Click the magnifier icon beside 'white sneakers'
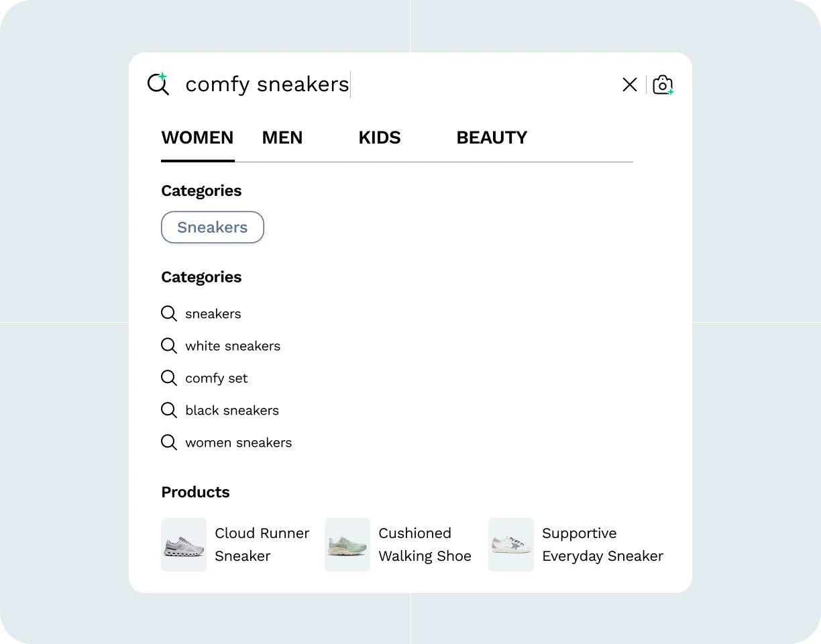The image size is (821, 644). 168,345
